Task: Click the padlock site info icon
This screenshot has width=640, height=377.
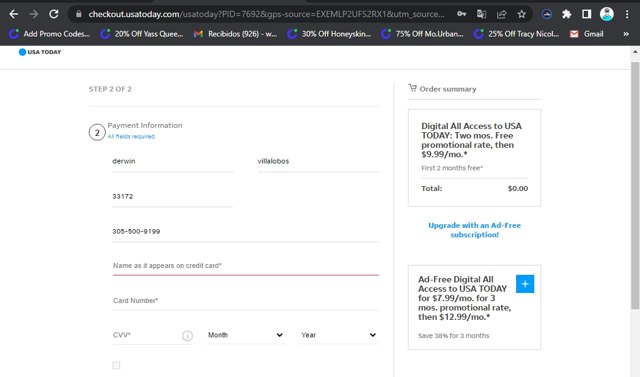Action: click(x=79, y=14)
